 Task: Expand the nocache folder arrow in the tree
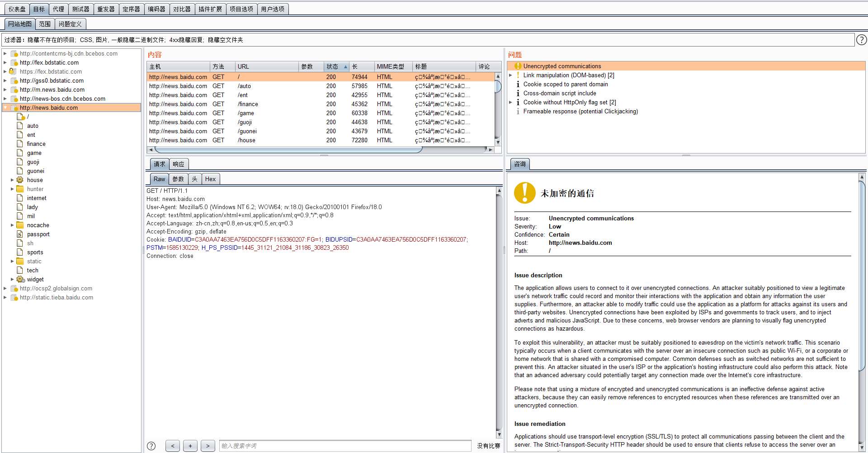[x=12, y=225]
